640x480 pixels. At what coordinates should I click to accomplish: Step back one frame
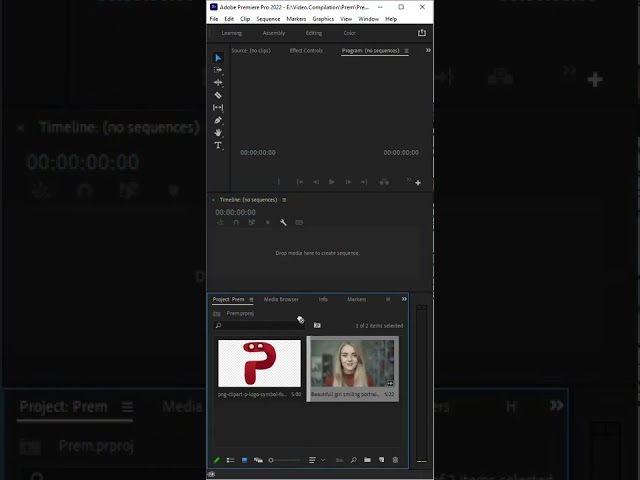(316, 182)
